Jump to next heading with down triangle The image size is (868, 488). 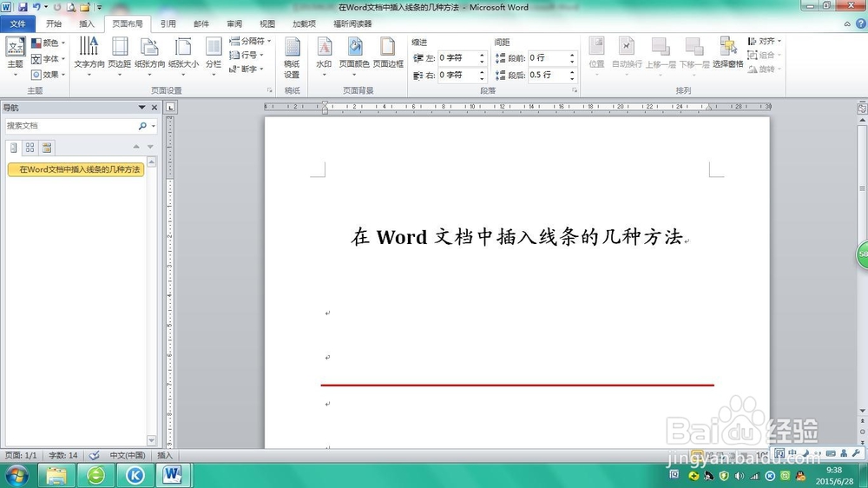[x=150, y=147]
